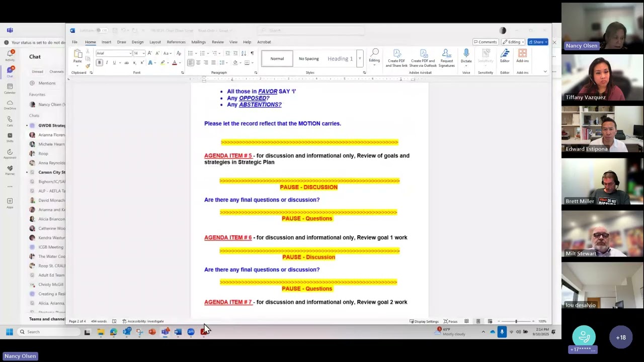The height and width of the screenshot is (362, 644).
Task: Open Calls in Teams sidebar
Action: 10,121
